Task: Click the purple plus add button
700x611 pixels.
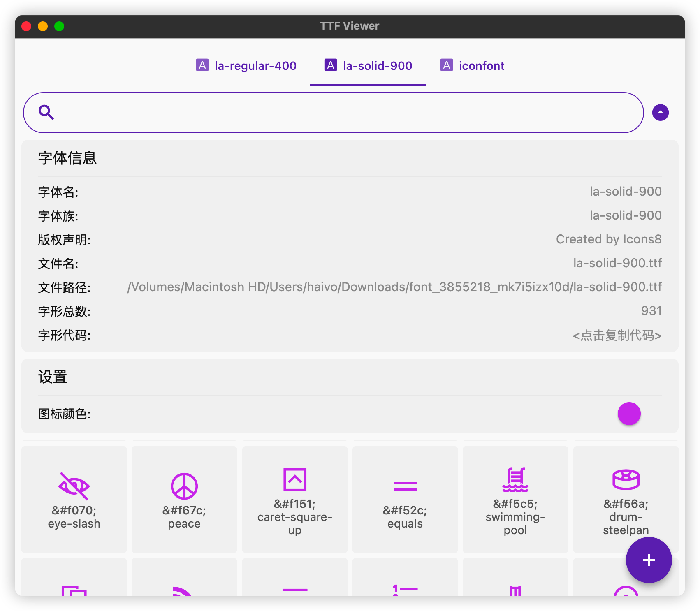Action: [x=649, y=560]
